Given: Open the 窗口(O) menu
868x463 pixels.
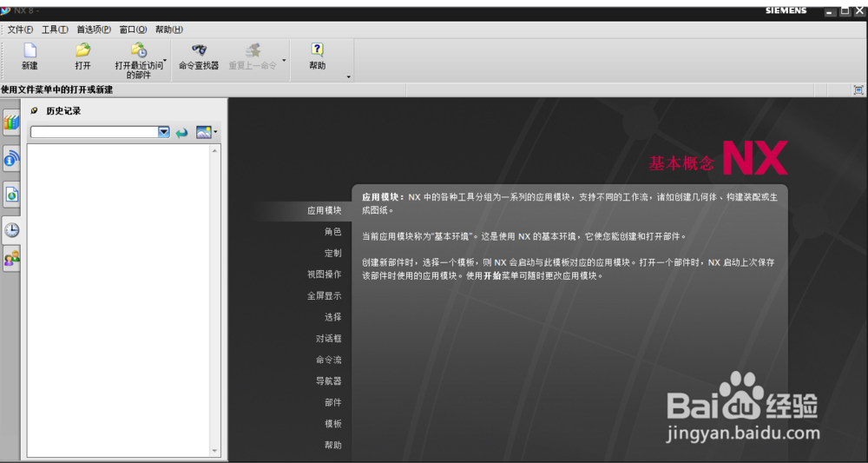Looking at the screenshot, I should point(134,30).
